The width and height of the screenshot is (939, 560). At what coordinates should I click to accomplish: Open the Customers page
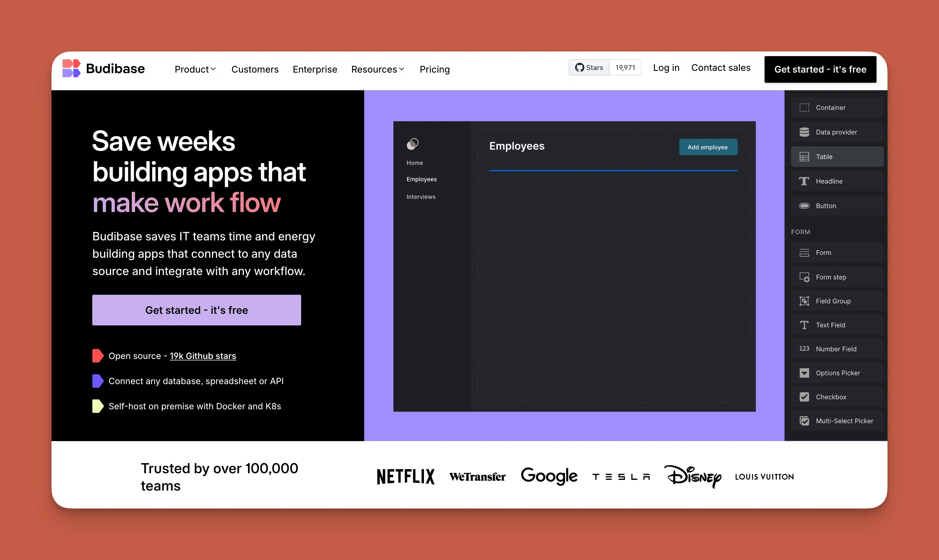255,69
